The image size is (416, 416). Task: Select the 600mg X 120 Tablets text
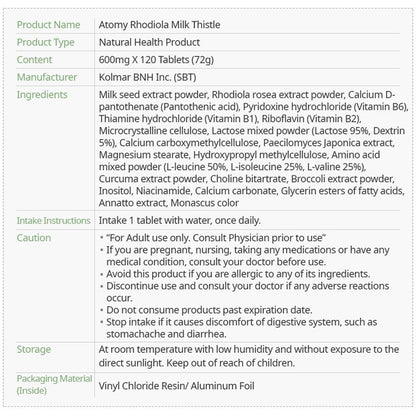pyautogui.click(x=144, y=60)
